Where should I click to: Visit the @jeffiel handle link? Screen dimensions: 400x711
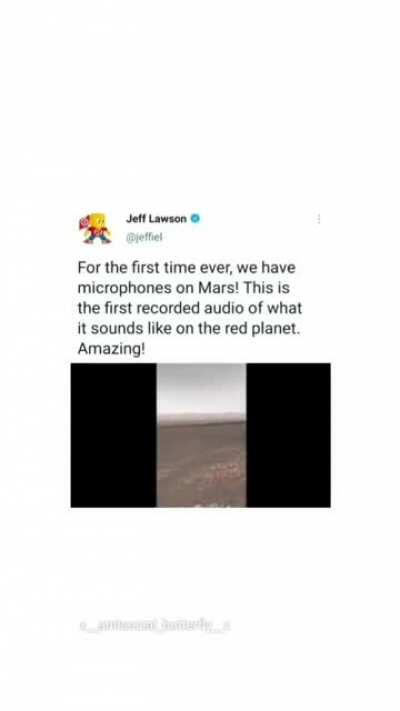(144, 237)
